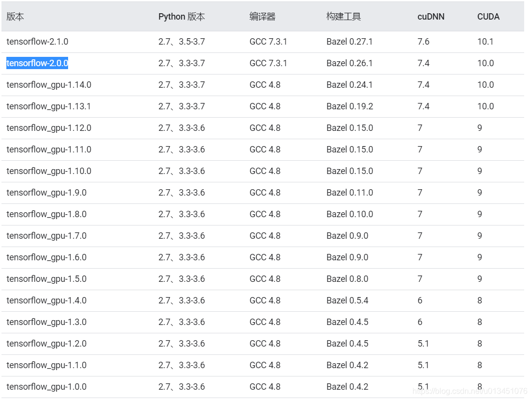Viewport: 532px width, 400px height.
Task: Click Bazel 0.8.0 cell
Action: click(x=347, y=279)
